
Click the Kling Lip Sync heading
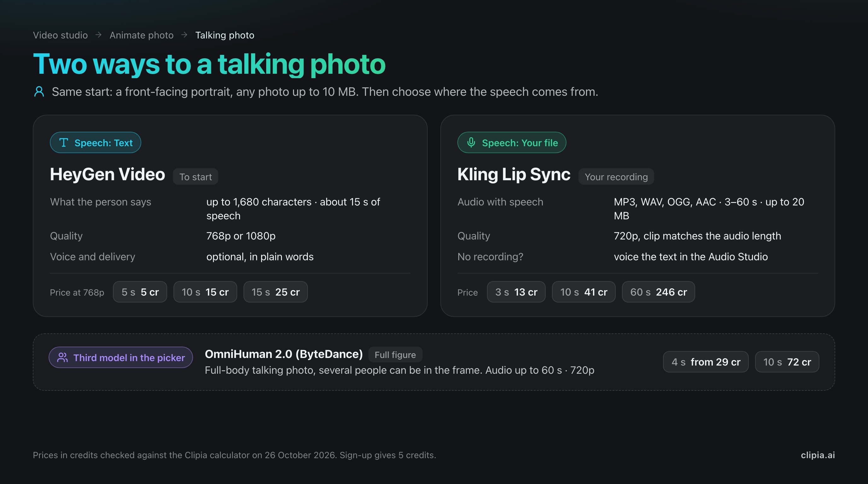[514, 174]
